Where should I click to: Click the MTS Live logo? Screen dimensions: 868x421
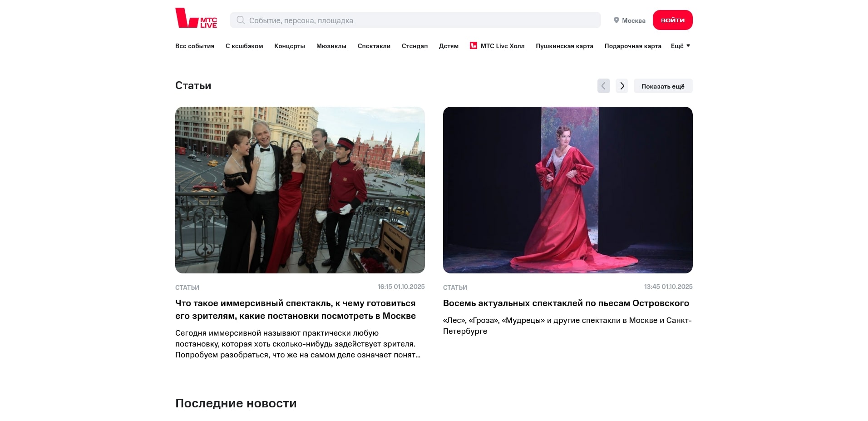click(195, 20)
